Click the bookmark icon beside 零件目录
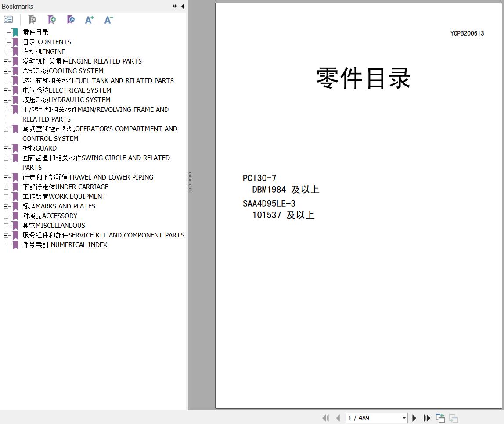The image size is (504, 424). pos(15,32)
